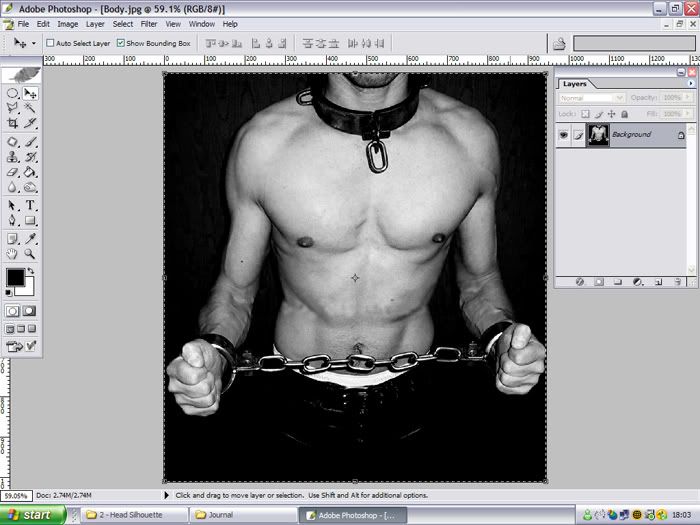Toggle Lock transparent pixels in Layers
700x525 pixels.
tap(585, 114)
